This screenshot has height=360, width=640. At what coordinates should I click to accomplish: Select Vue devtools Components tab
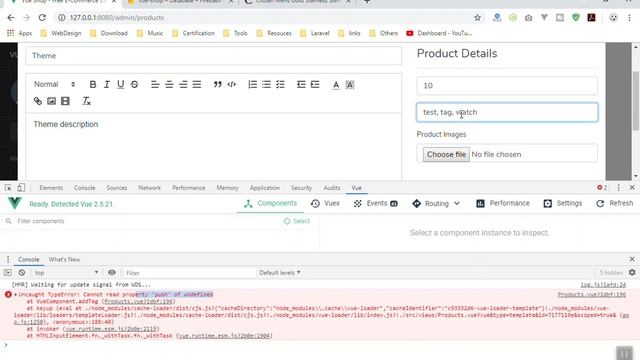click(x=271, y=203)
